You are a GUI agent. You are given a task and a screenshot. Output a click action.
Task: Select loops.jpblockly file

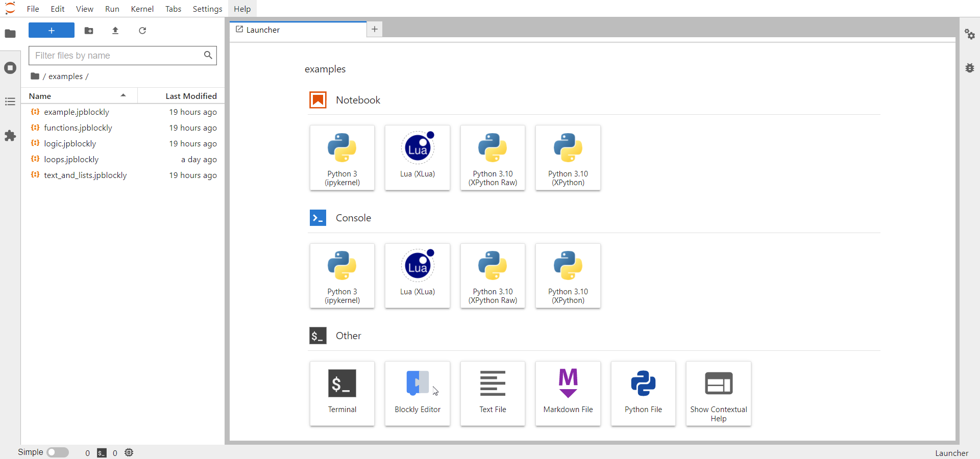pos(122,159)
